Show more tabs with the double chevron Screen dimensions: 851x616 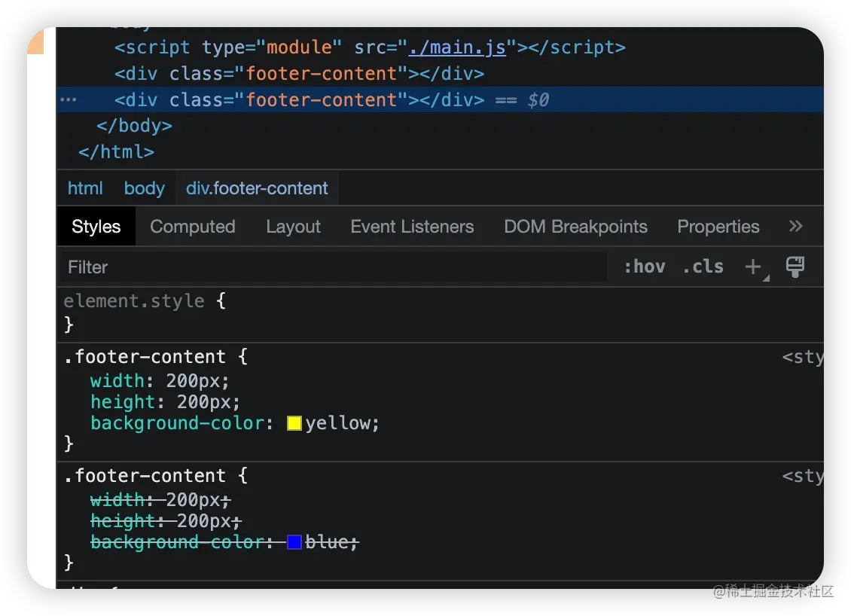(795, 227)
